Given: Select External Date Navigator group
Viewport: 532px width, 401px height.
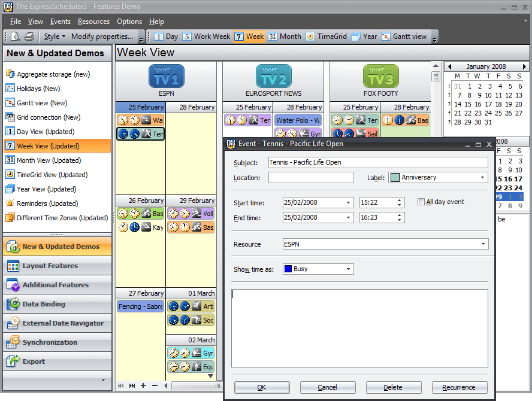Looking at the screenshot, I should coord(57,323).
